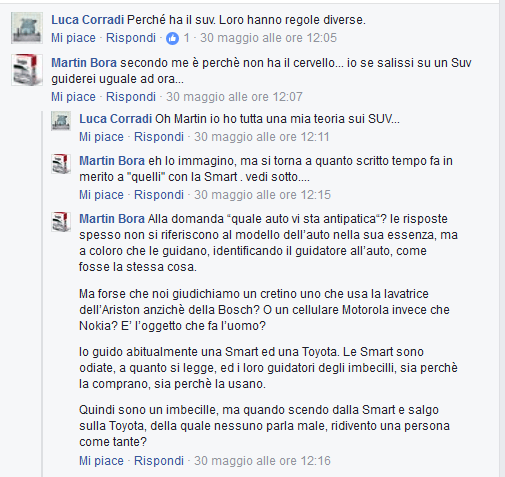
Task: Reply to Martin Bora's 12:07 comment
Action: coord(131,97)
